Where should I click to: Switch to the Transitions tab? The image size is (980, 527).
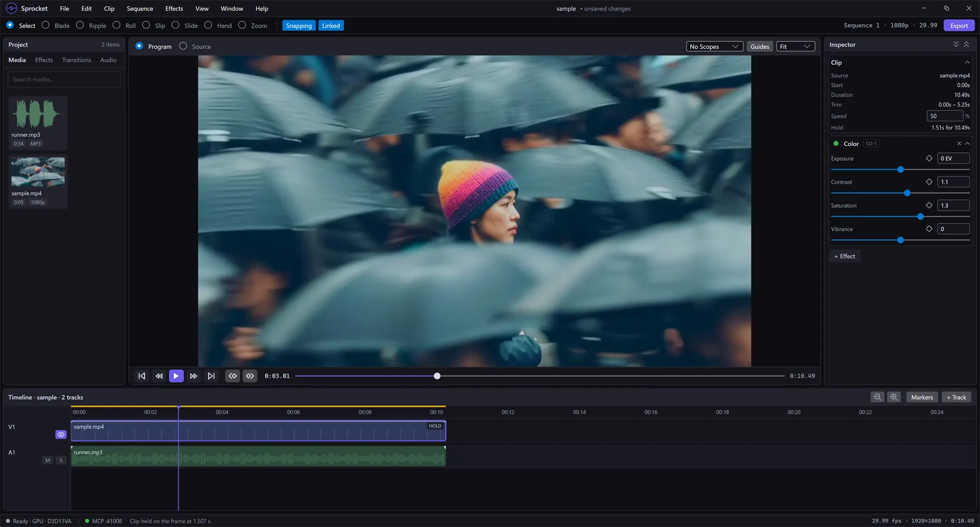(x=77, y=60)
